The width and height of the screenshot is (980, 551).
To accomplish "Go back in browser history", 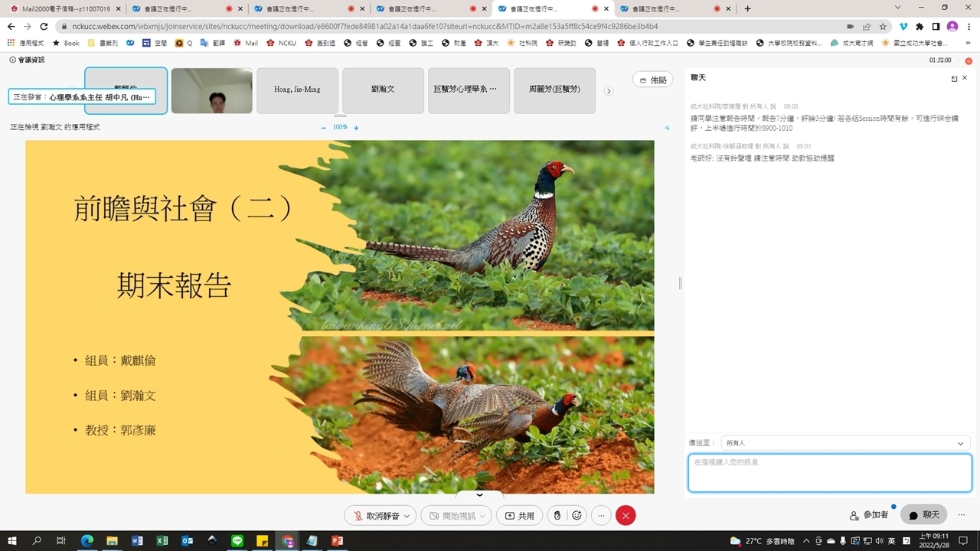I will (11, 26).
